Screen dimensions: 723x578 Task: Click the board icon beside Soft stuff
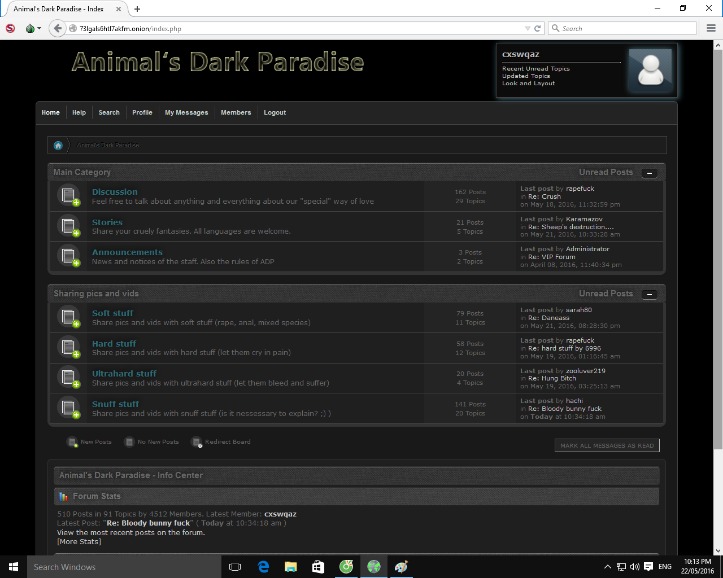[69, 317]
